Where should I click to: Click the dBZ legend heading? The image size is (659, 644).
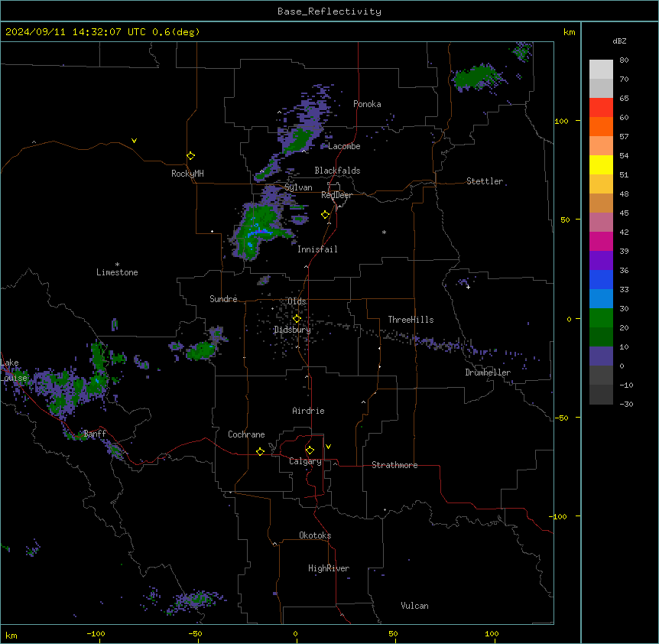pos(619,41)
